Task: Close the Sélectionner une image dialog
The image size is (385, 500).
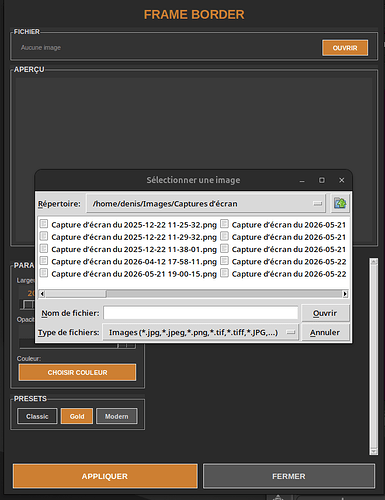Action: click(x=342, y=180)
